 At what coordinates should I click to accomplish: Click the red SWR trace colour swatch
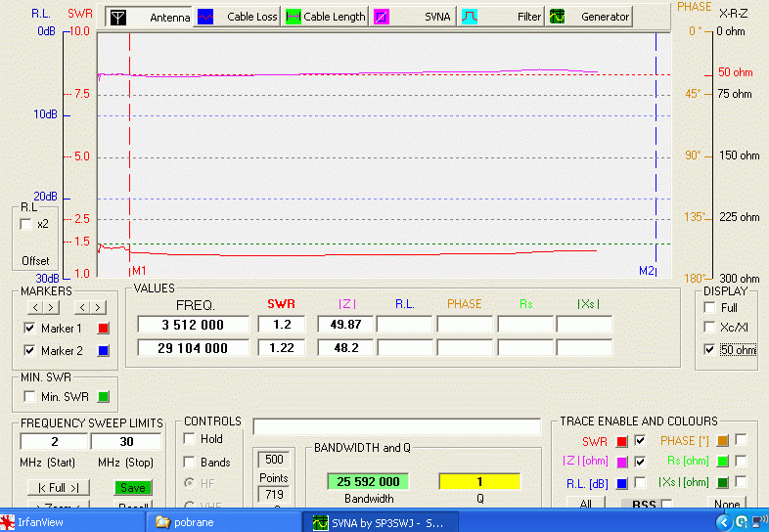pos(621,441)
